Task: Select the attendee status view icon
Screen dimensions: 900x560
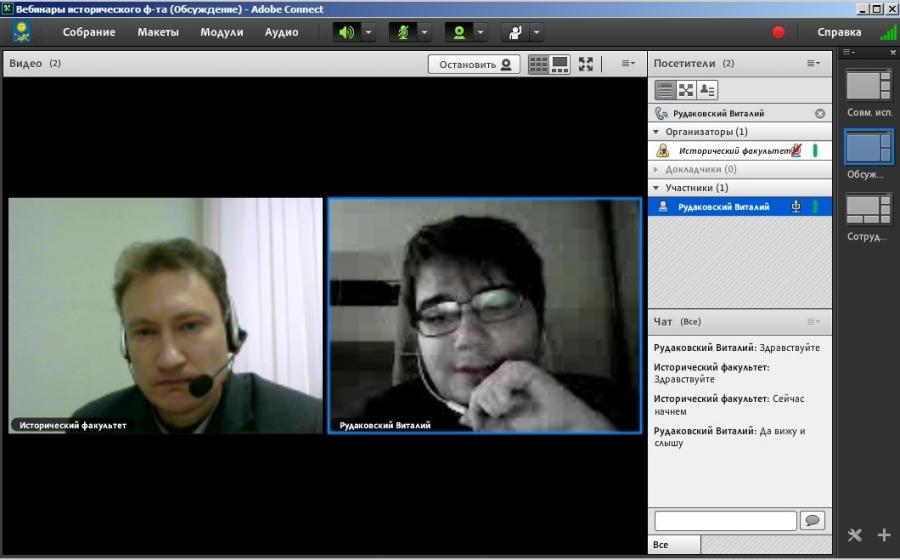Action: point(707,90)
